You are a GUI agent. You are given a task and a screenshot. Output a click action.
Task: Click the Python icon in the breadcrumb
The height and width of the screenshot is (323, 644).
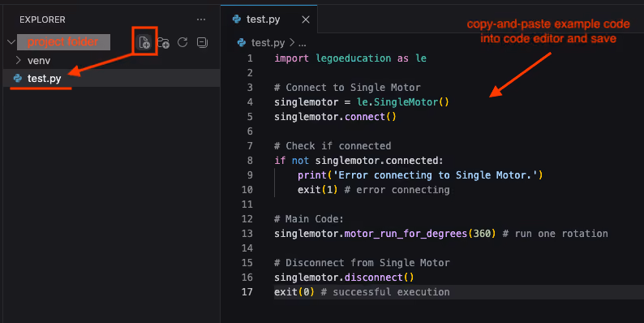tap(242, 43)
